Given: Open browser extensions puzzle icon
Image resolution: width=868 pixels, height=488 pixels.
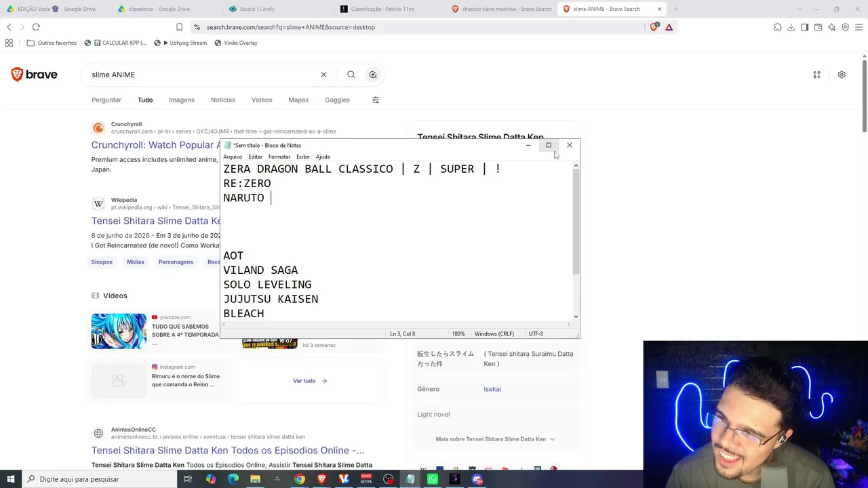Looking at the screenshot, I should tap(777, 27).
